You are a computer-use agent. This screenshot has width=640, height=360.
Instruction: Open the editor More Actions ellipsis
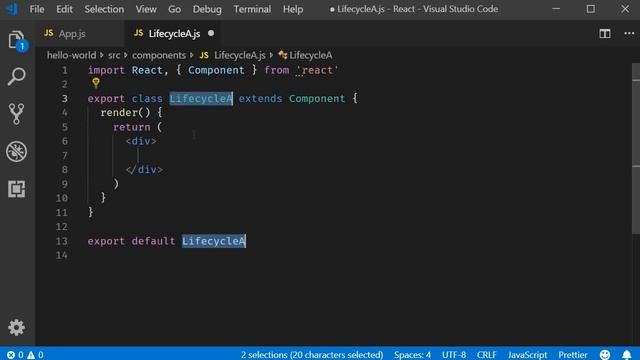tap(629, 33)
